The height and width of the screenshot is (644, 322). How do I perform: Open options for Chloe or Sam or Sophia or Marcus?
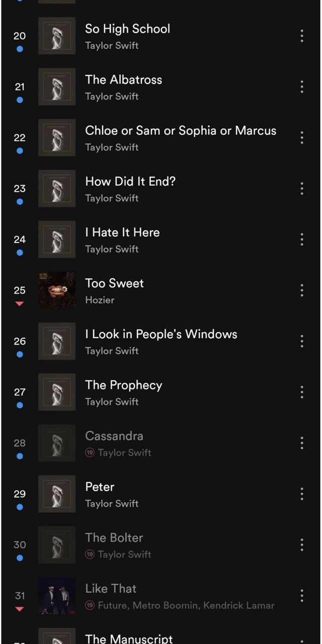pyautogui.click(x=302, y=137)
